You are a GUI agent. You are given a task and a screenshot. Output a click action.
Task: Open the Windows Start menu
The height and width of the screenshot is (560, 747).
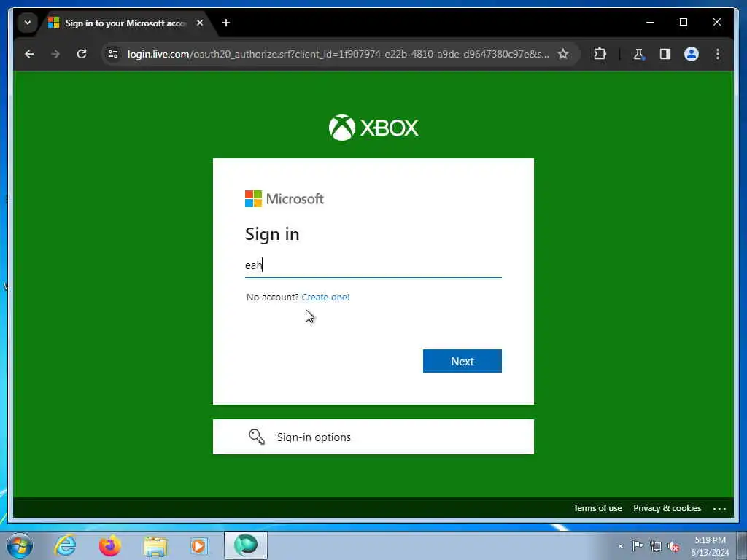click(20, 545)
